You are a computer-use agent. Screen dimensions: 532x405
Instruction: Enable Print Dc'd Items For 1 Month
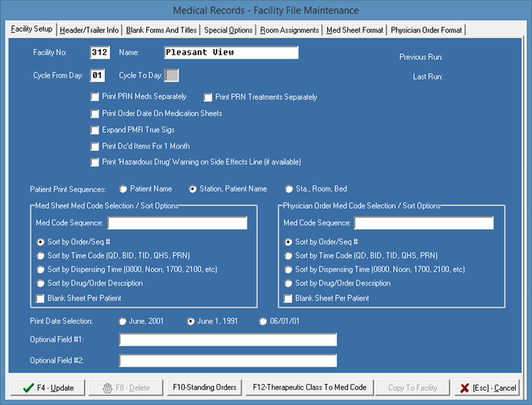click(96, 147)
